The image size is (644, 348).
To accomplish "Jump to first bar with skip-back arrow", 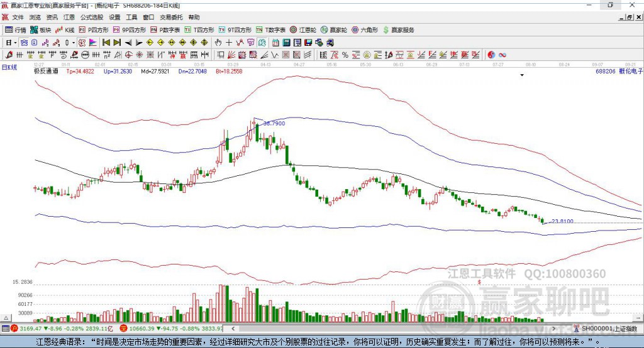I will [x=106, y=43].
